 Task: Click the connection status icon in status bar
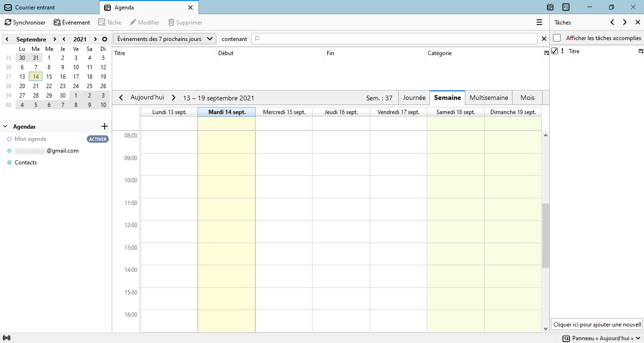tap(6, 338)
